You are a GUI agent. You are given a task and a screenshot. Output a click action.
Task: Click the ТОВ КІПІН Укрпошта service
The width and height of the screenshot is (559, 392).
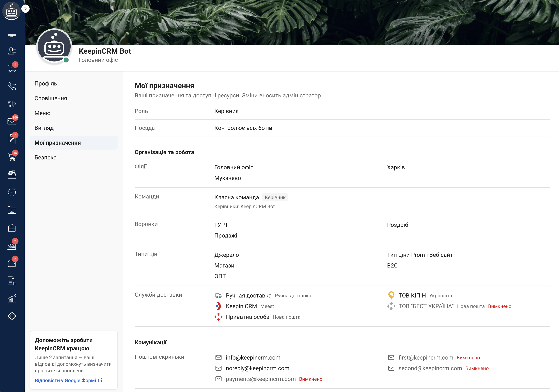(x=420, y=295)
